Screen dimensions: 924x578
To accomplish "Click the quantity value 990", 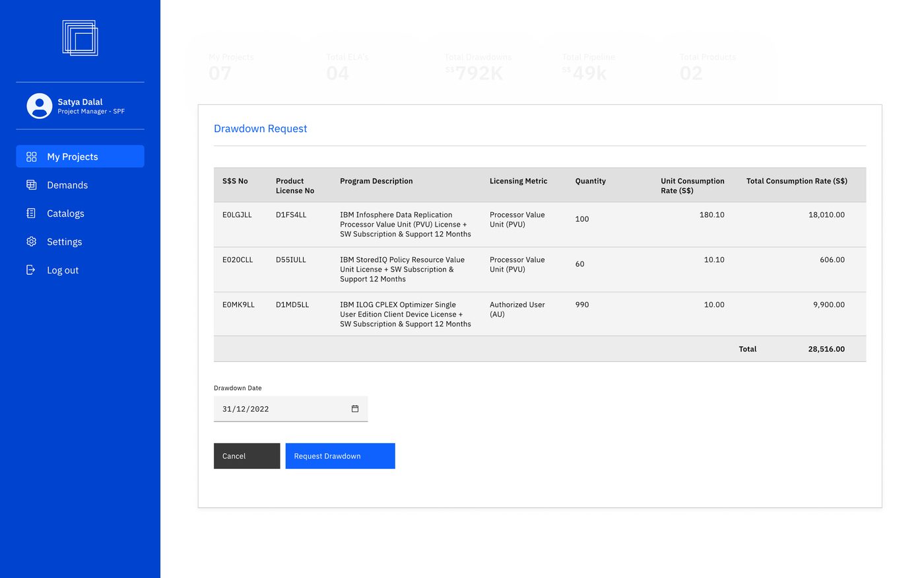I will (x=582, y=305).
